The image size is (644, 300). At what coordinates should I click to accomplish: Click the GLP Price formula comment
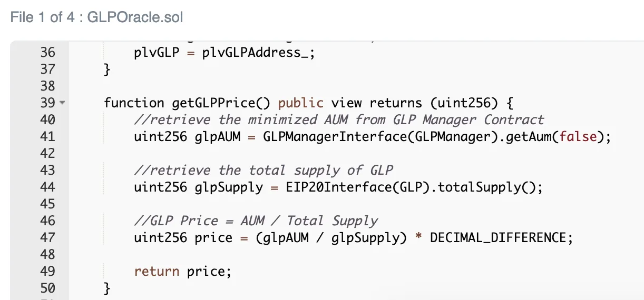pos(256,221)
